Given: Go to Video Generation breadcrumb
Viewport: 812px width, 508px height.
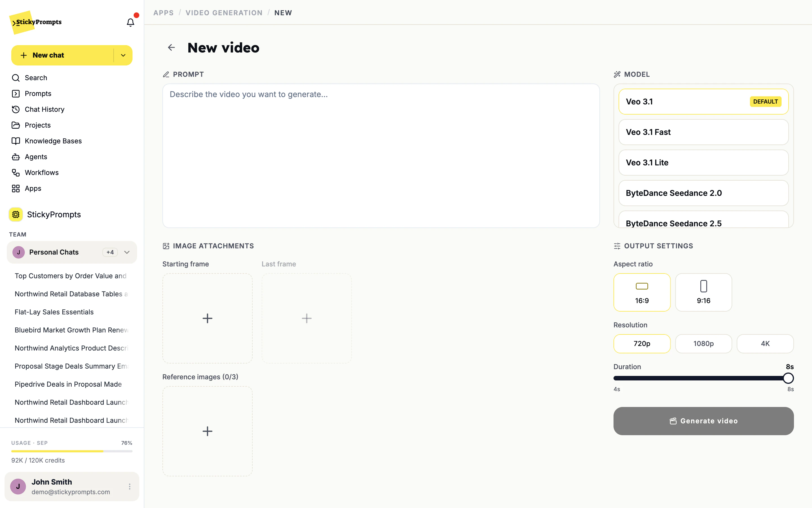Looking at the screenshot, I should pos(224,13).
